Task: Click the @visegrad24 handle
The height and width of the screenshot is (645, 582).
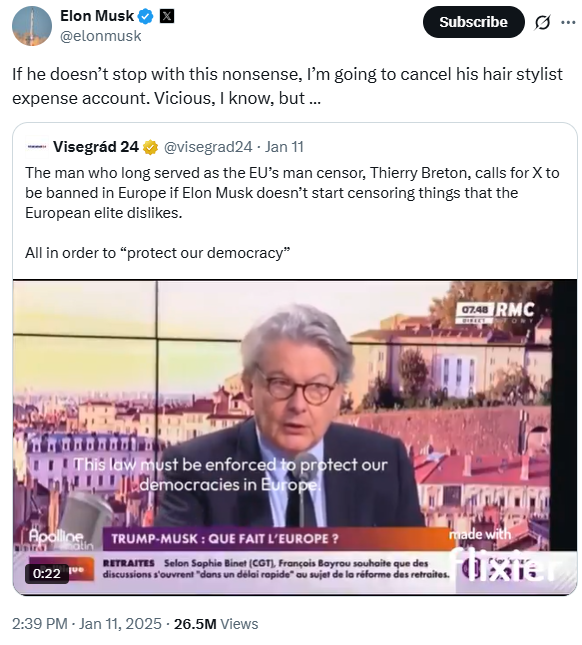Action: point(208,147)
